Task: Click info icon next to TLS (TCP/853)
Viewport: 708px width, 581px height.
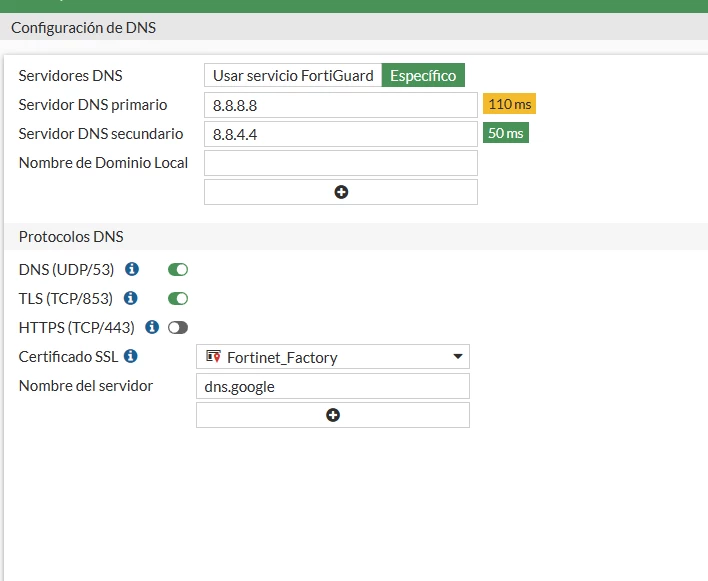Action: (x=130, y=298)
